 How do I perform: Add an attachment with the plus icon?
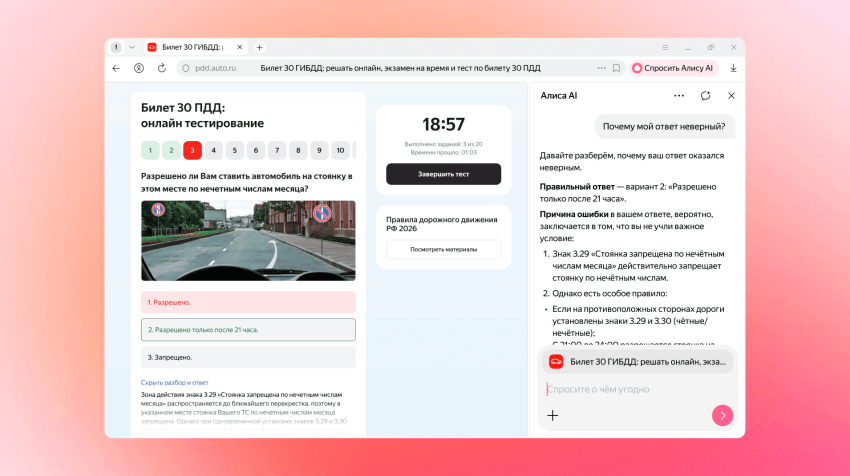point(552,416)
